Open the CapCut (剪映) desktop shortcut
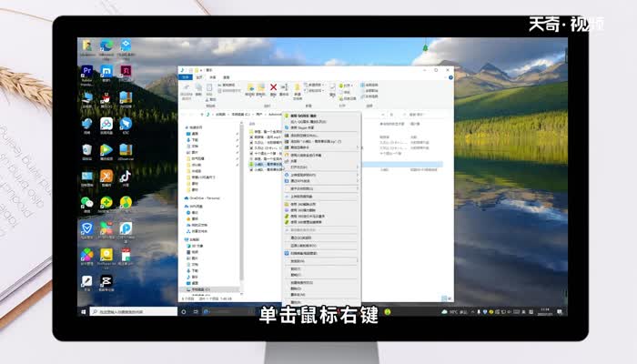This screenshot has width=637, height=364. click(x=106, y=281)
